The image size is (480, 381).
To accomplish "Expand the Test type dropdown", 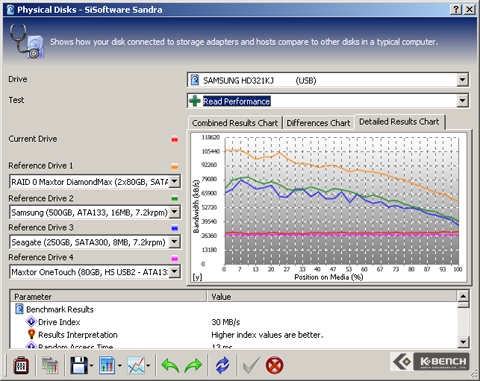I will tap(462, 101).
